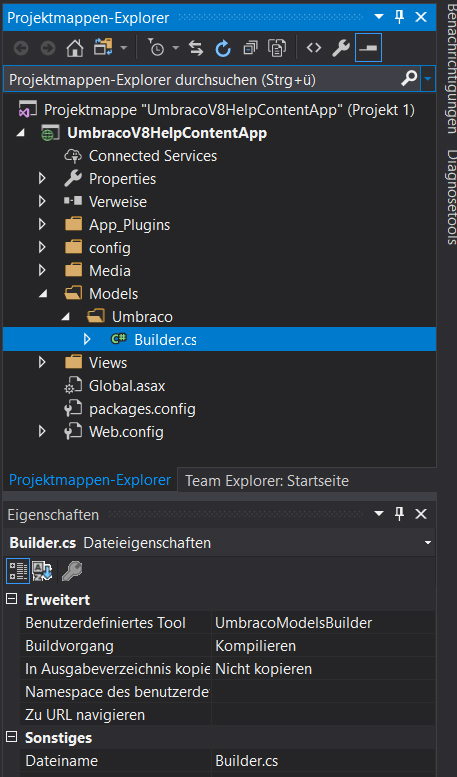Open the pending changes filter clock icon
The width and height of the screenshot is (457, 777).
(157, 48)
